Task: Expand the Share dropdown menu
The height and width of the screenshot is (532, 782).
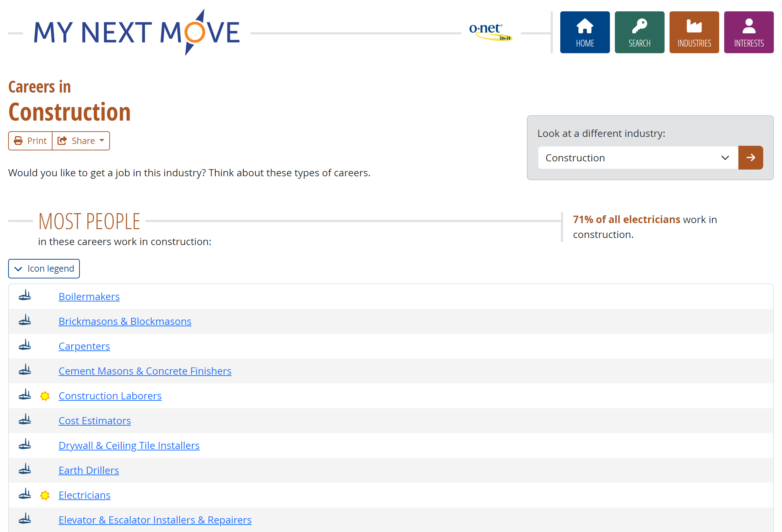Action: pyautogui.click(x=81, y=141)
